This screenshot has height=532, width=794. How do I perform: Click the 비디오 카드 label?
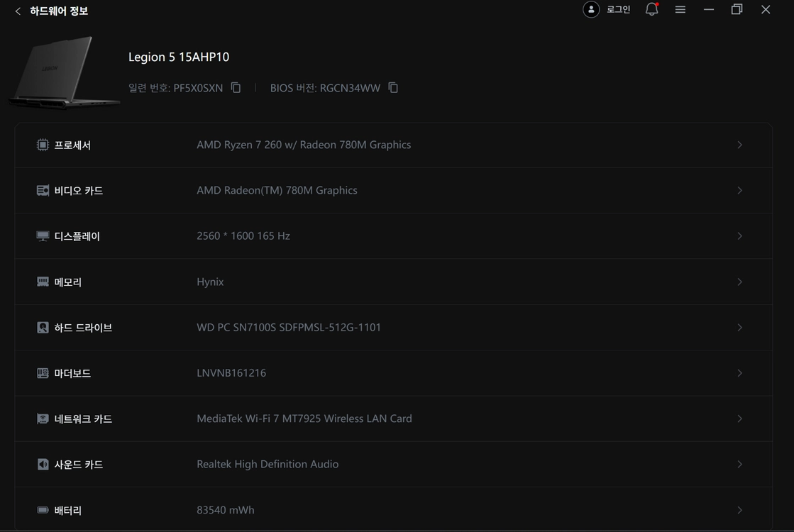pos(79,191)
